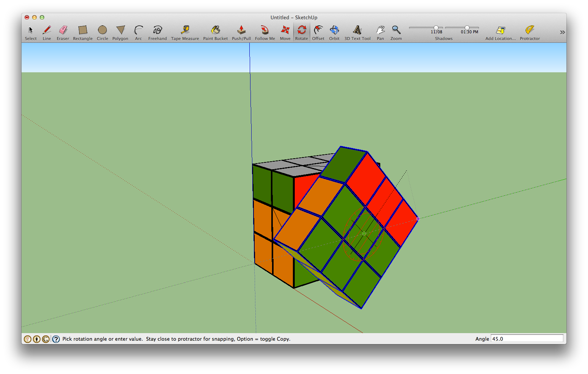Choose the Follow Me tool
The image size is (588, 374).
coord(264,30)
